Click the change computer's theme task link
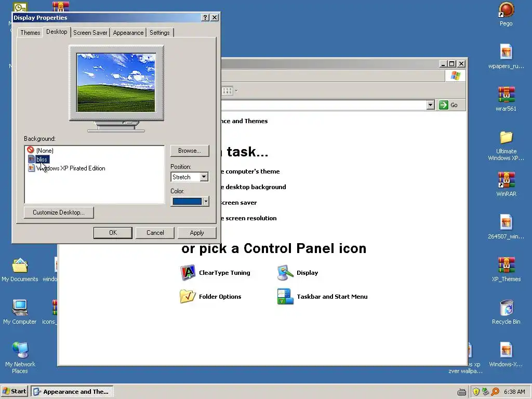This screenshot has height=399, width=532. pyautogui.click(x=250, y=171)
